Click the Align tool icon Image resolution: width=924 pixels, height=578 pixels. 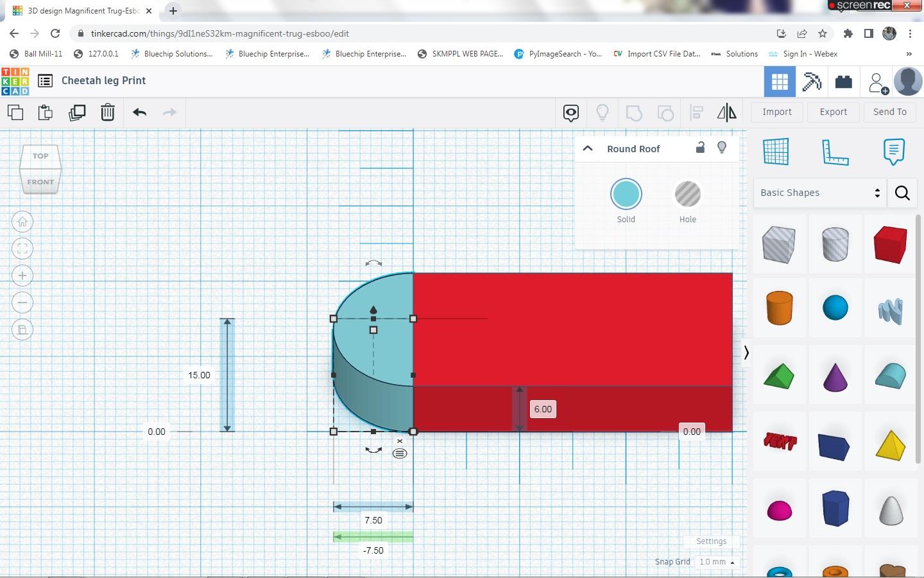click(697, 113)
